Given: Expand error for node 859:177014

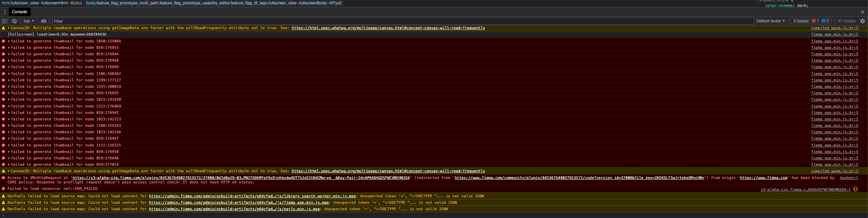Looking at the screenshot, I should click(x=9, y=165).
